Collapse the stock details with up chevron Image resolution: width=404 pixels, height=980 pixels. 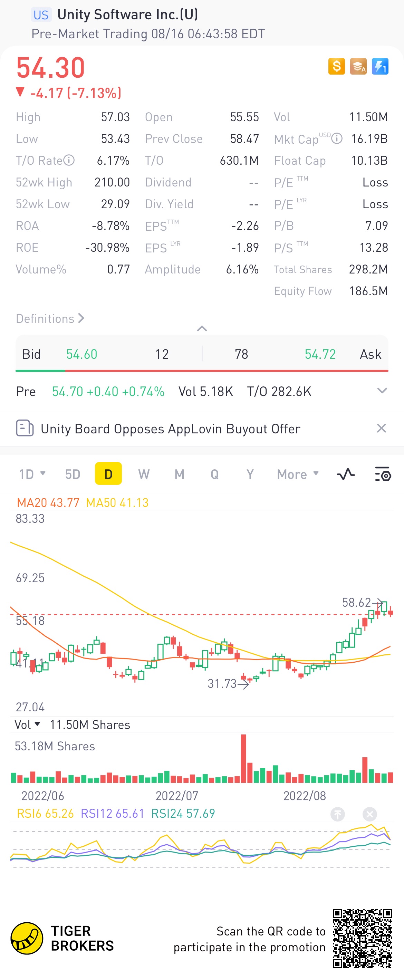click(202, 328)
